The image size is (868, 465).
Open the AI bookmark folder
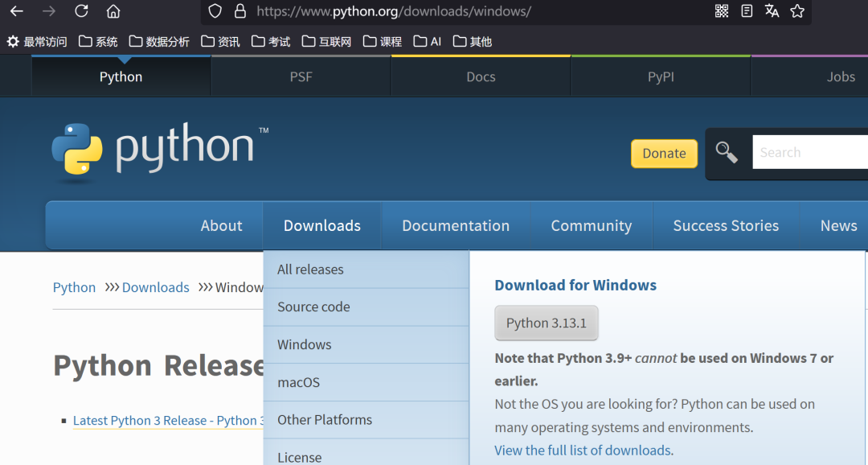[428, 42]
